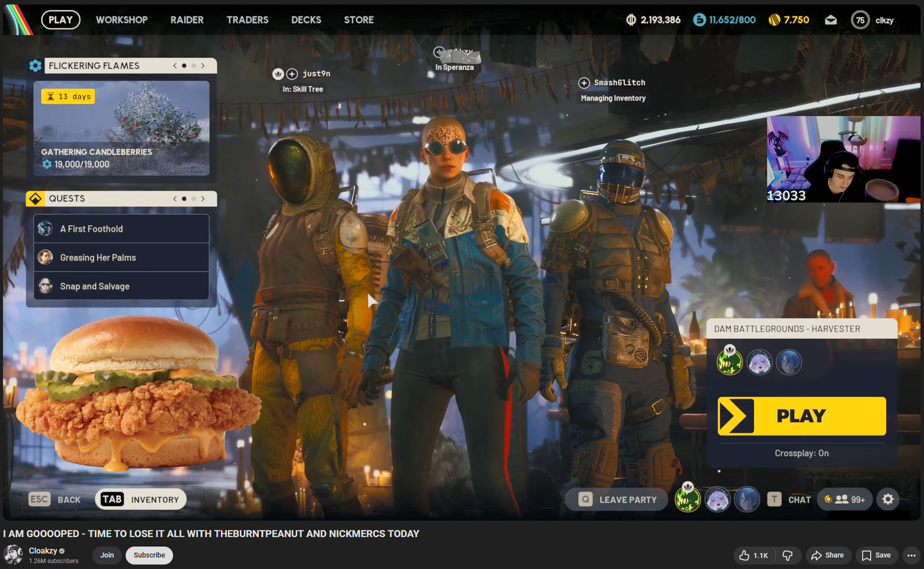
Task: Click the video title starting I AM GOOOOPED
Action: [211, 534]
